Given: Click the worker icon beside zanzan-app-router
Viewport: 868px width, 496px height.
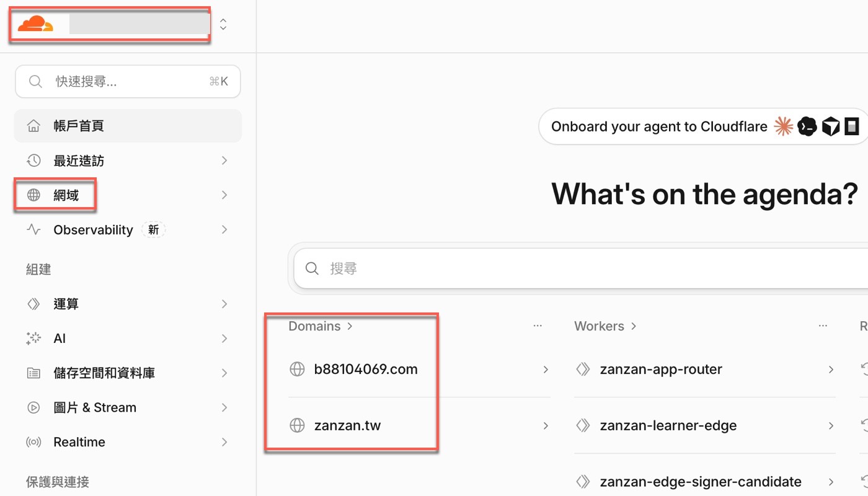Looking at the screenshot, I should (x=583, y=370).
